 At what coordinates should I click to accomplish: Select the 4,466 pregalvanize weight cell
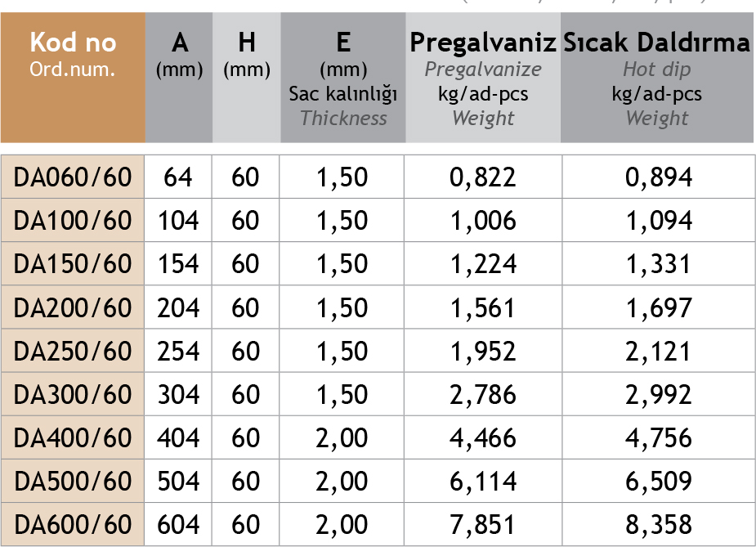[483, 438]
